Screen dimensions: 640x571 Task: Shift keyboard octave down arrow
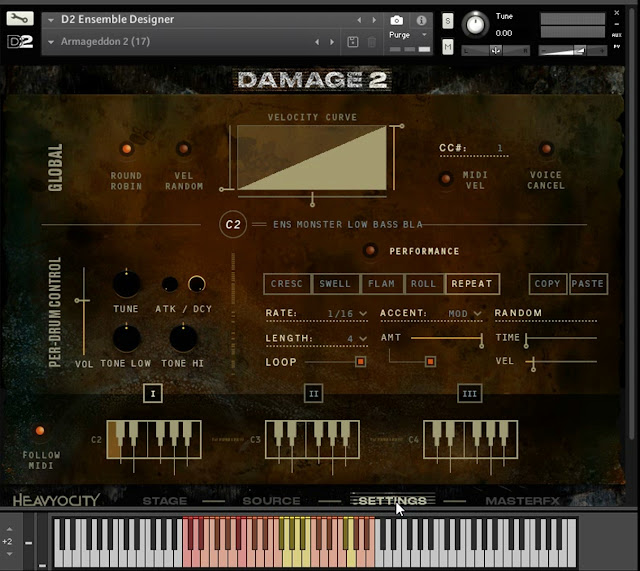click(x=9, y=554)
